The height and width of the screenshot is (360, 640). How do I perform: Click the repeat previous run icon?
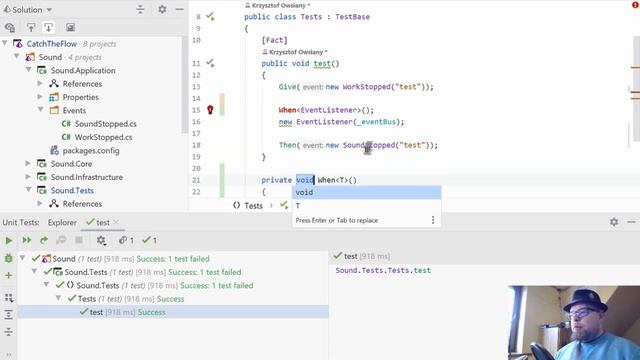click(x=44, y=240)
